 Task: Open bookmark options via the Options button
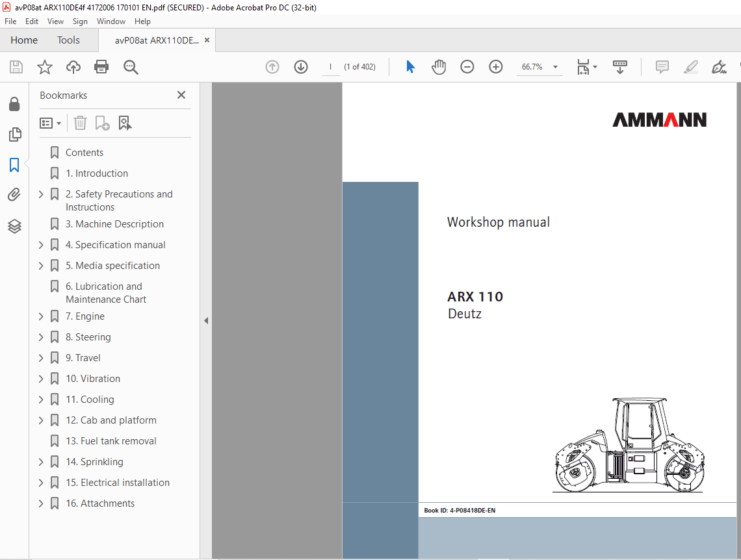[51, 123]
